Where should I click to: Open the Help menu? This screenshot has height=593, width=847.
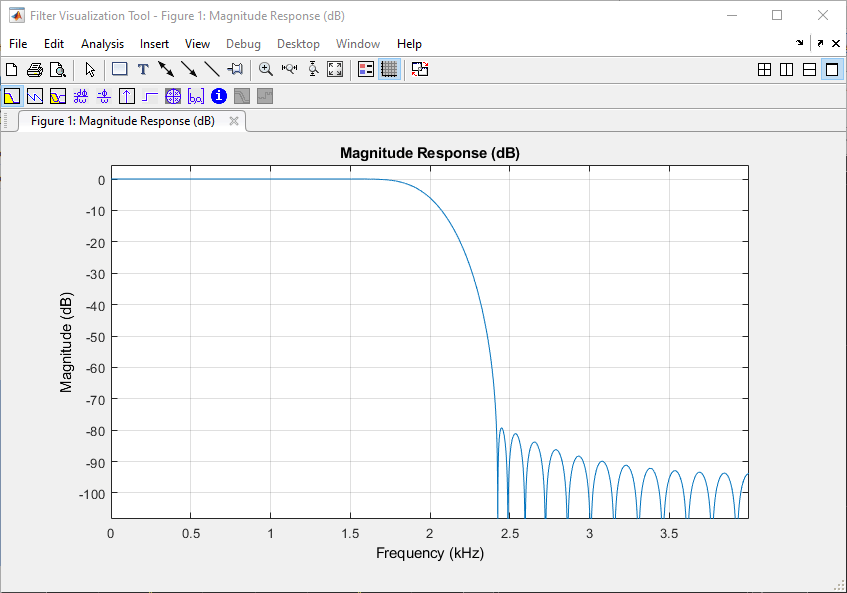pyautogui.click(x=409, y=44)
